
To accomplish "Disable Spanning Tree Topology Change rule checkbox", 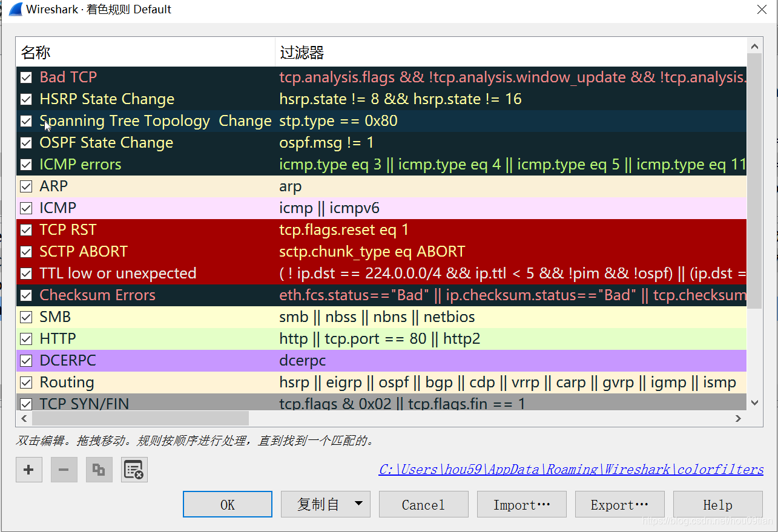I will point(26,121).
